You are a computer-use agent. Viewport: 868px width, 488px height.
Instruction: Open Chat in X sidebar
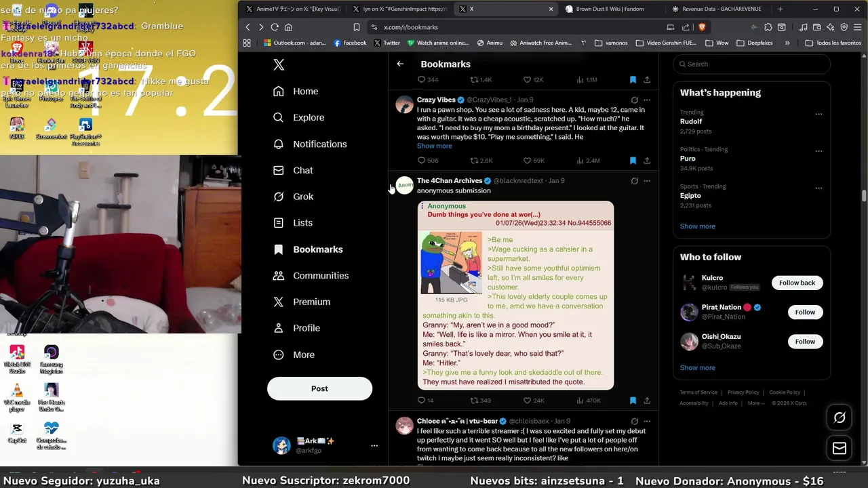coord(293,170)
